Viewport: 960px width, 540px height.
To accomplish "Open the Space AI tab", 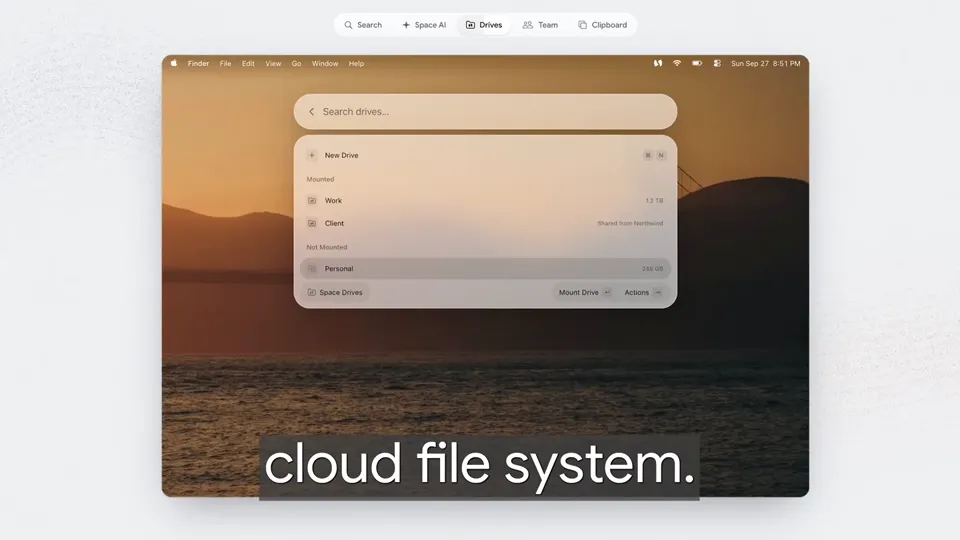I will [424, 25].
